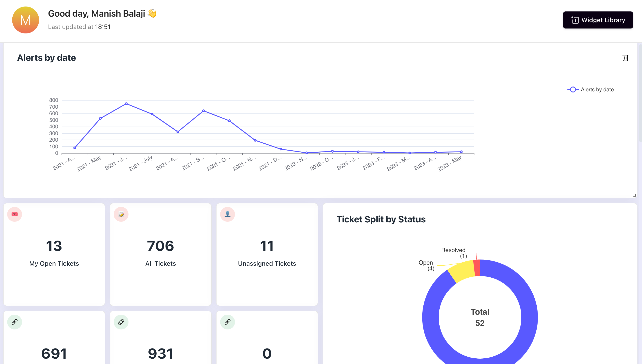Toggle the Alerts by date legend series
Image resolution: width=642 pixels, height=364 pixels.
click(x=591, y=90)
